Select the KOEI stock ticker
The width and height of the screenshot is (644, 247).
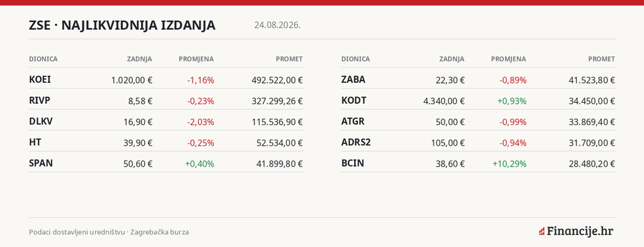pyautogui.click(x=40, y=80)
